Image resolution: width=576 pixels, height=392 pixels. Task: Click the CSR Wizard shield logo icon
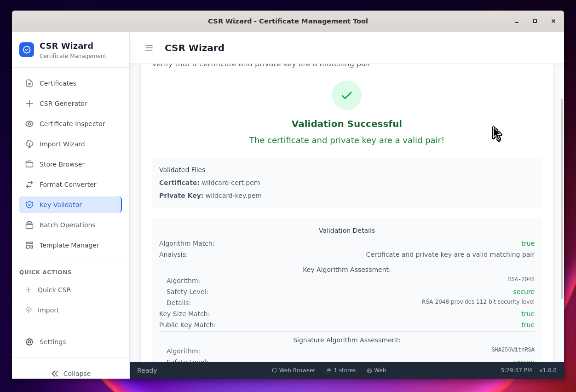[27, 50]
